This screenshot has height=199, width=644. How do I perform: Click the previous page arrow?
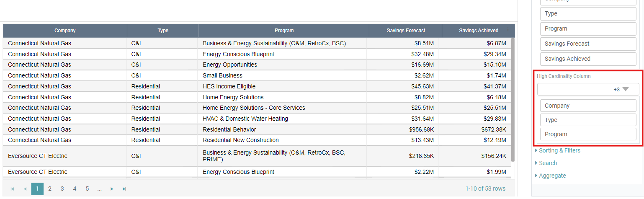pyautogui.click(x=25, y=189)
